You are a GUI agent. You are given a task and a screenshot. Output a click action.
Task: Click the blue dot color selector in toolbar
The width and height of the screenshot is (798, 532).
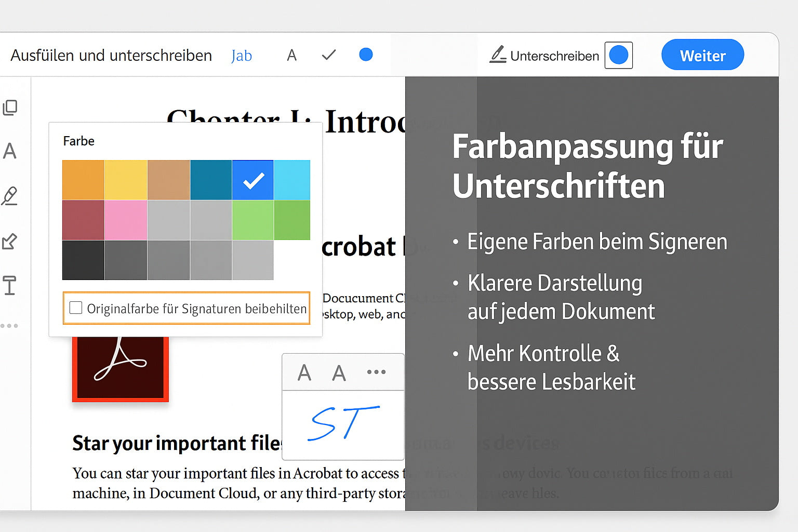click(366, 55)
